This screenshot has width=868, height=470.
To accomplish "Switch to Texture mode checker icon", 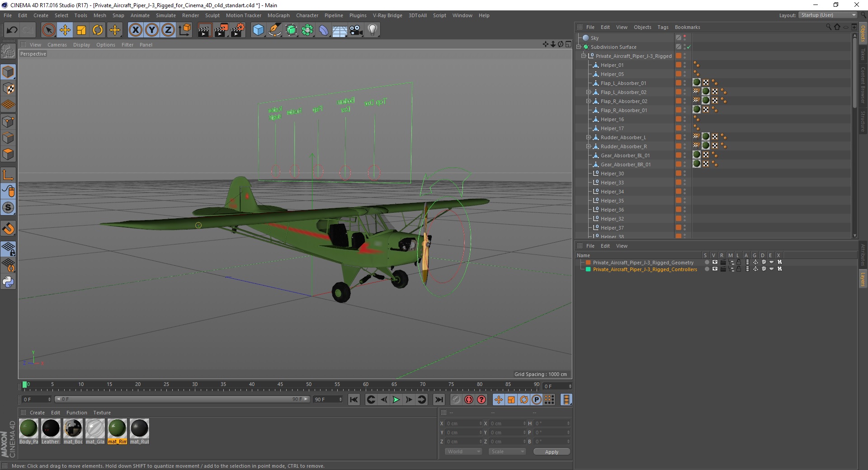I will click(x=8, y=88).
